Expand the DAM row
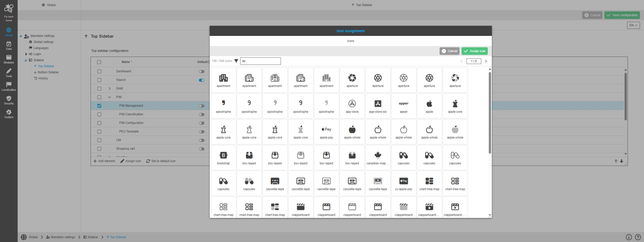The width and height of the screenshot is (644, 242). 110,88
